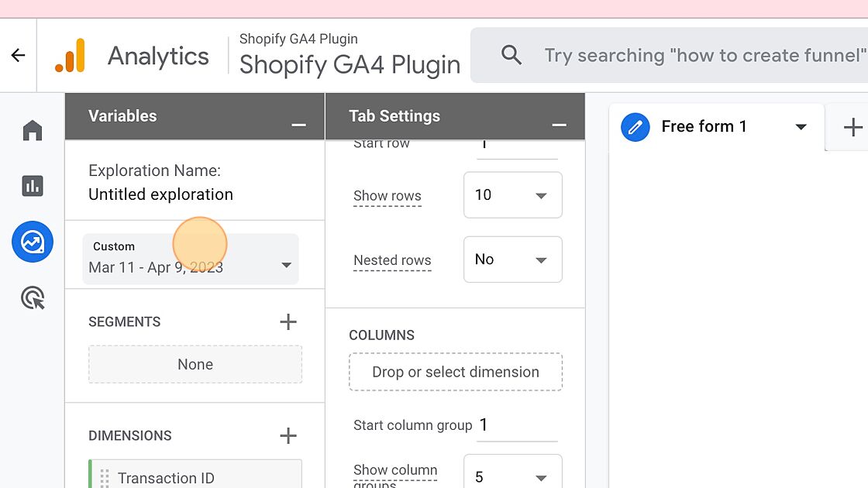Click the search magnifier icon
Image resolution: width=868 pixels, height=488 pixels.
coord(511,55)
